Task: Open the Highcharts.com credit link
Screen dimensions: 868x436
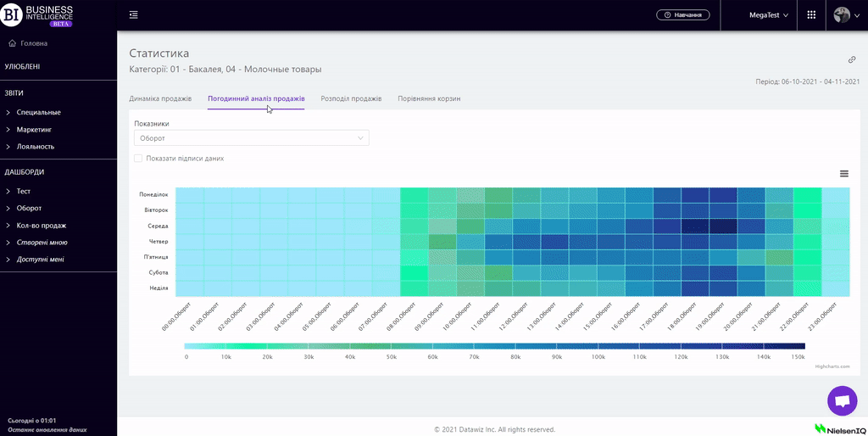Action: point(832,366)
